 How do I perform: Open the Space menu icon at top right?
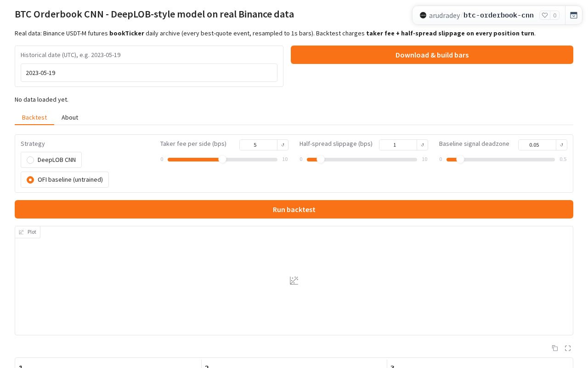click(x=574, y=15)
